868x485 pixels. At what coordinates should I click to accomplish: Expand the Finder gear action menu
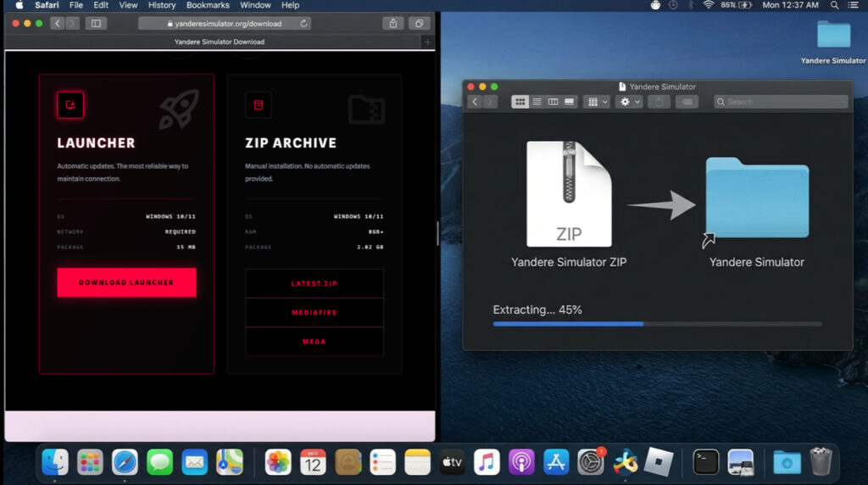[630, 102]
